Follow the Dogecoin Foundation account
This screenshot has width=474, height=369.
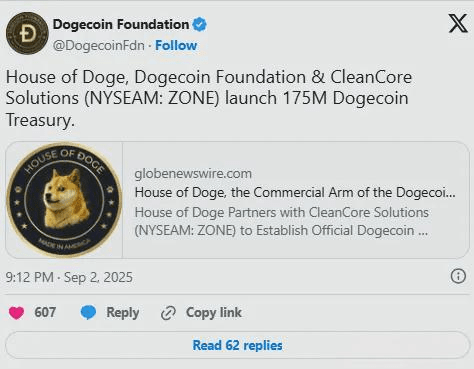tap(176, 45)
